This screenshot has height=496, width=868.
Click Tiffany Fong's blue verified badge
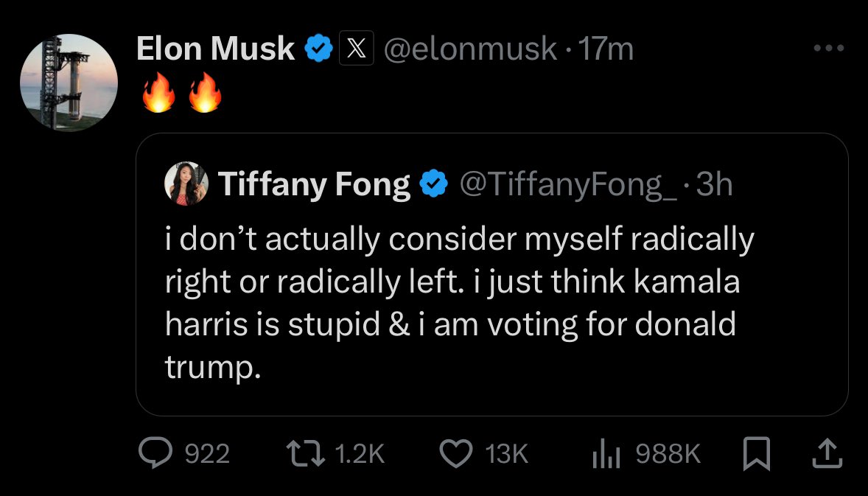pos(435,184)
